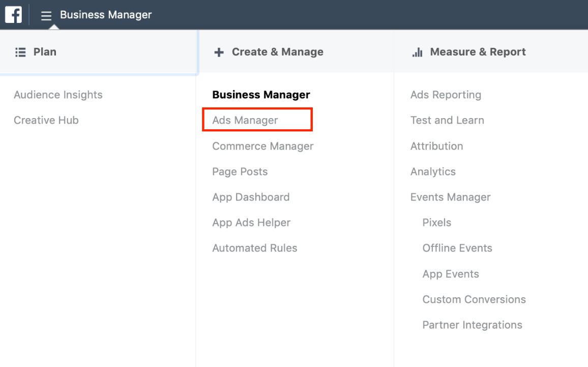Go to Creative Hub
The image size is (588, 367).
[46, 121]
